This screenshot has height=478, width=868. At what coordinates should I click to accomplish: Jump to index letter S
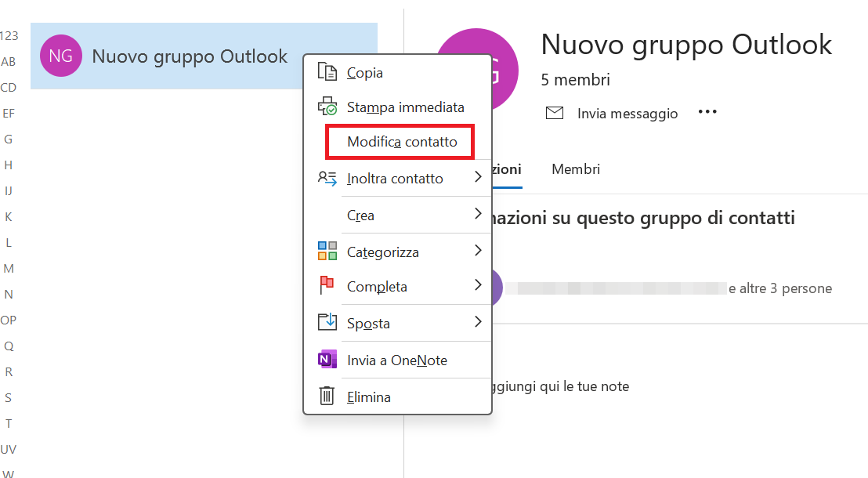point(9,397)
